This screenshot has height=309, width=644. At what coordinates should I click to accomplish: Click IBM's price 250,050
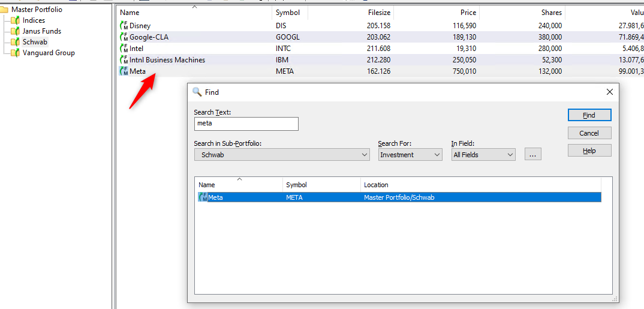[464, 60]
